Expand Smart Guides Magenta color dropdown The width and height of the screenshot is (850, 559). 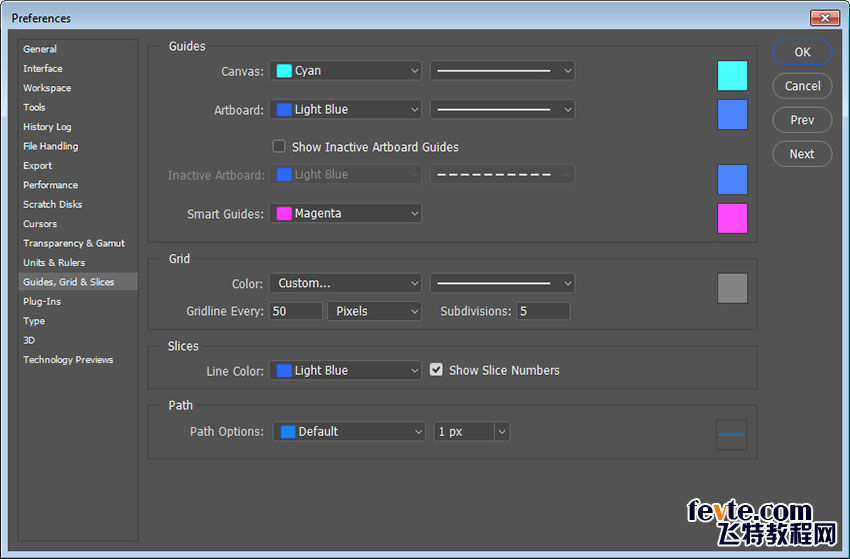(x=345, y=213)
